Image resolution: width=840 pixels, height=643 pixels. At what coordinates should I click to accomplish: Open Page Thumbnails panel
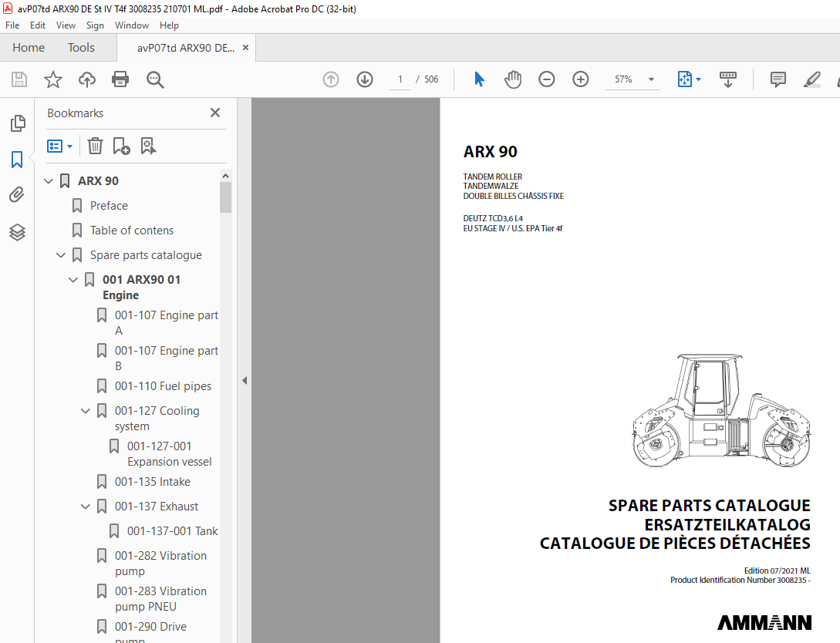pos(17,123)
